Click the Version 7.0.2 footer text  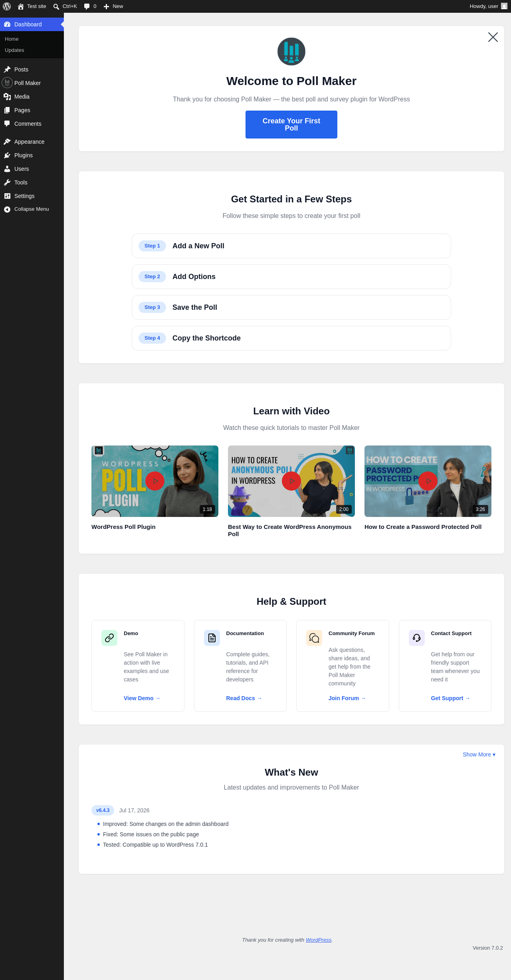coord(488,948)
